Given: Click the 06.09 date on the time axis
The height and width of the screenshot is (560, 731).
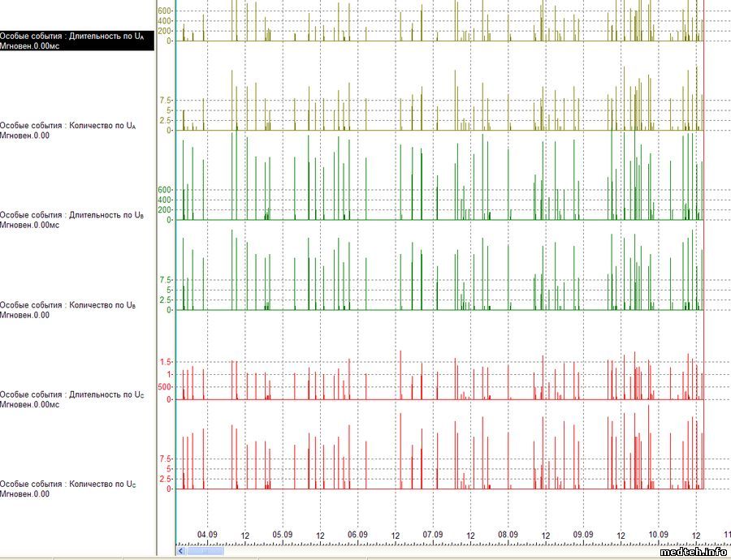Looking at the screenshot, I should tap(357, 535).
